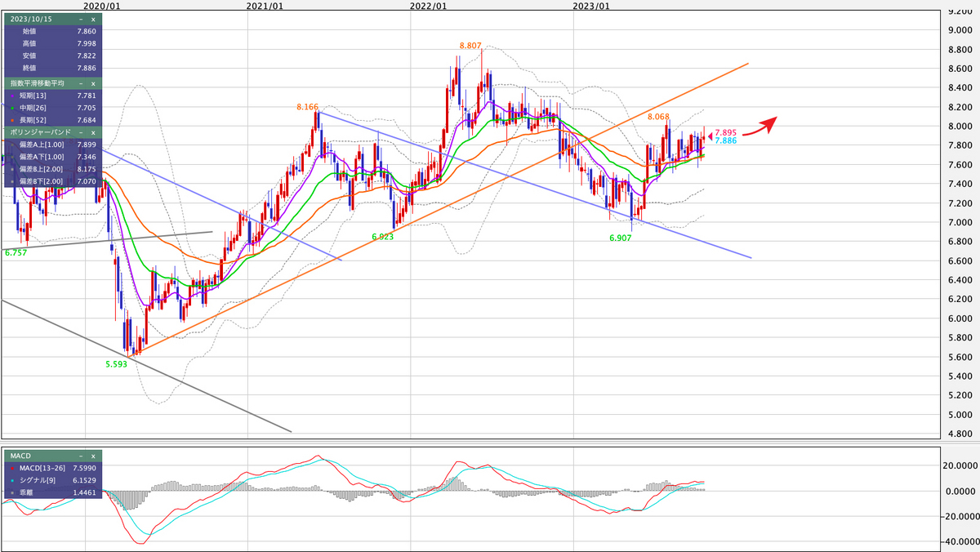Minimize the MACD legend panel
The image size is (980, 552).
pos(82,456)
